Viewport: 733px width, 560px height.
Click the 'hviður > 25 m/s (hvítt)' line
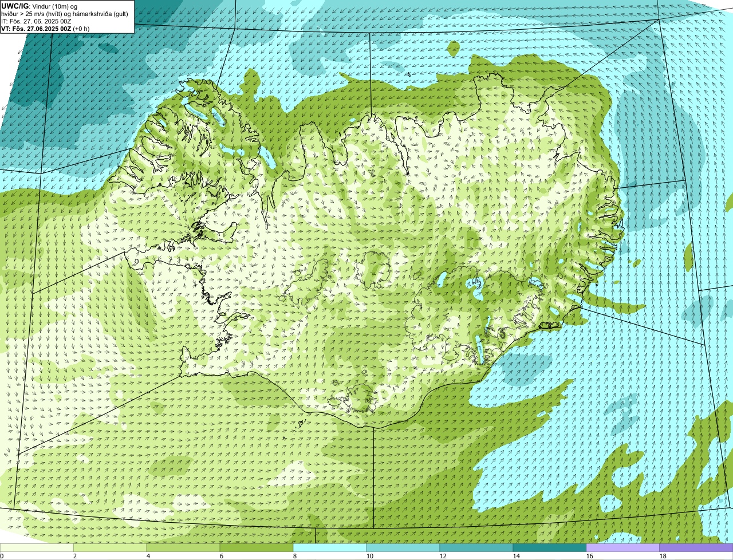pyautogui.click(x=66, y=13)
